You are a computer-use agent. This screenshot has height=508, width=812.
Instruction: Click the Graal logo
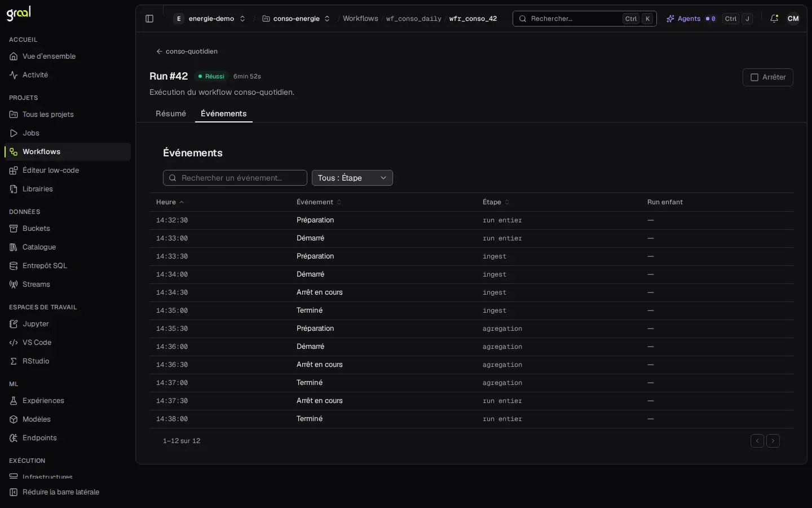19,14
